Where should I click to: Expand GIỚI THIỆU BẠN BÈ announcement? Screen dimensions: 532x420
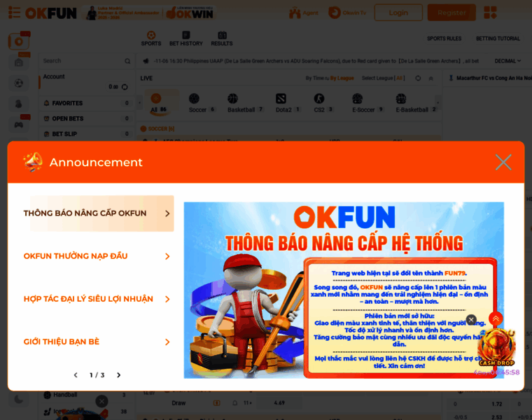[x=97, y=342]
